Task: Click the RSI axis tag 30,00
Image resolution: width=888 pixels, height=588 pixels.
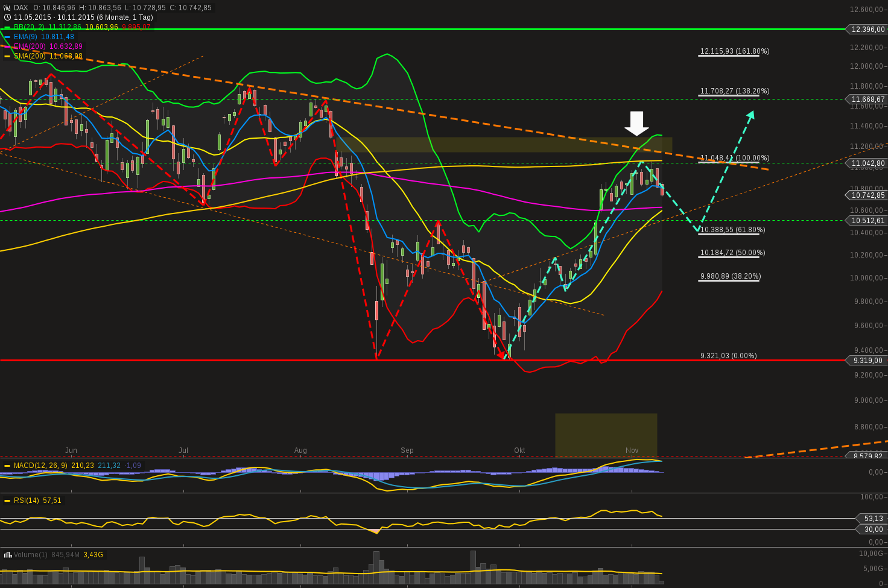Action: (872, 530)
